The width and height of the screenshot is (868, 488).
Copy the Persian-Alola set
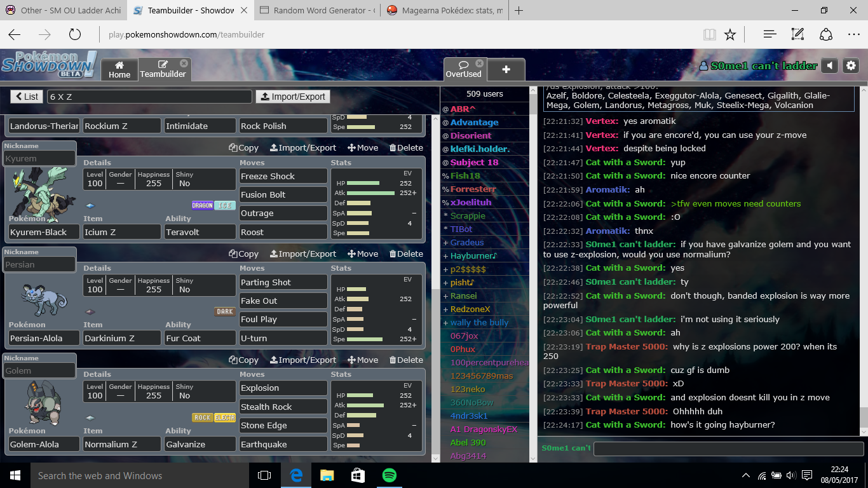coord(244,254)
